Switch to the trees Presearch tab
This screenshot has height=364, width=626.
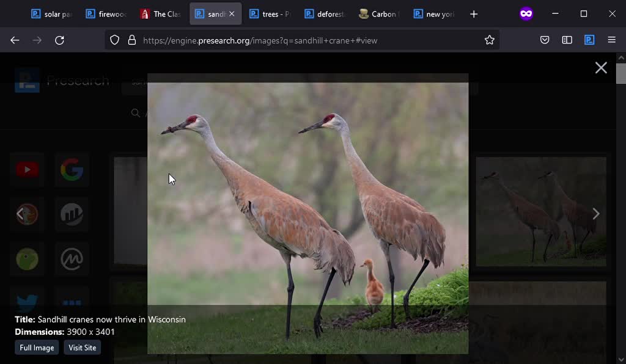[270, 14]
